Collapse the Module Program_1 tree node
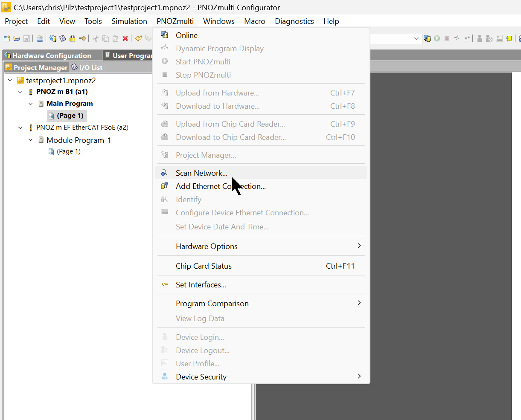The image size is (521, 420). pyautogui.click(x=31, y=140)
